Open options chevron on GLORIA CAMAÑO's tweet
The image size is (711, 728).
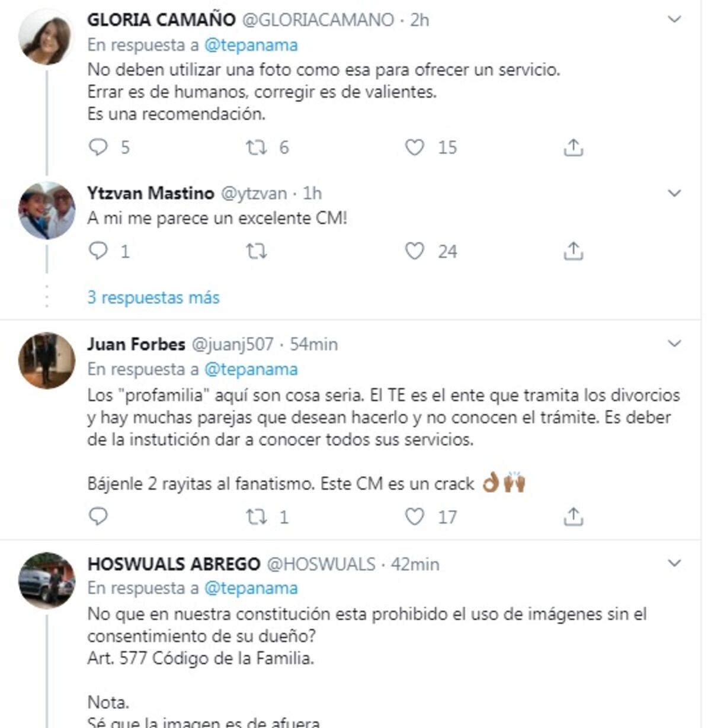coord(673,18)
